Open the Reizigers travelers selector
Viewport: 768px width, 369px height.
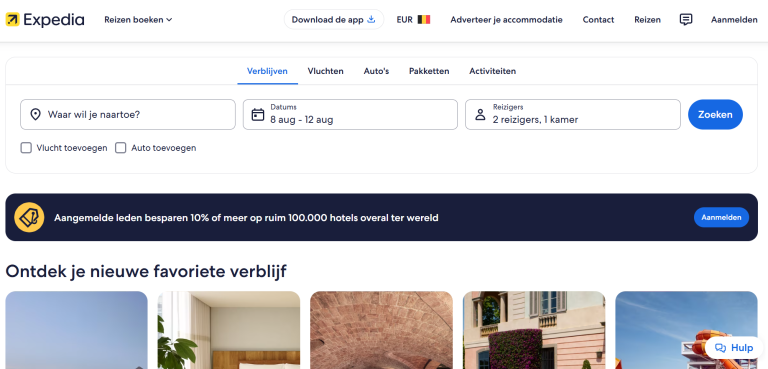573,115
